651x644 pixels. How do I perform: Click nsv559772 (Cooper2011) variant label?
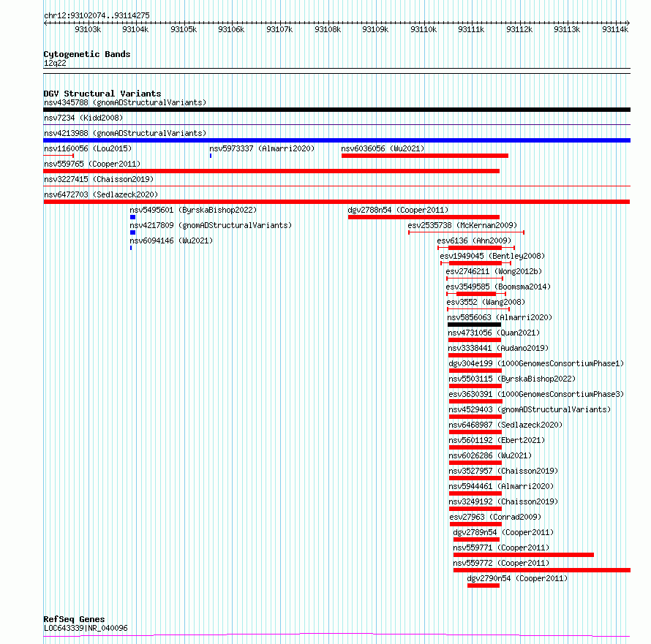[x=501, y=563]
